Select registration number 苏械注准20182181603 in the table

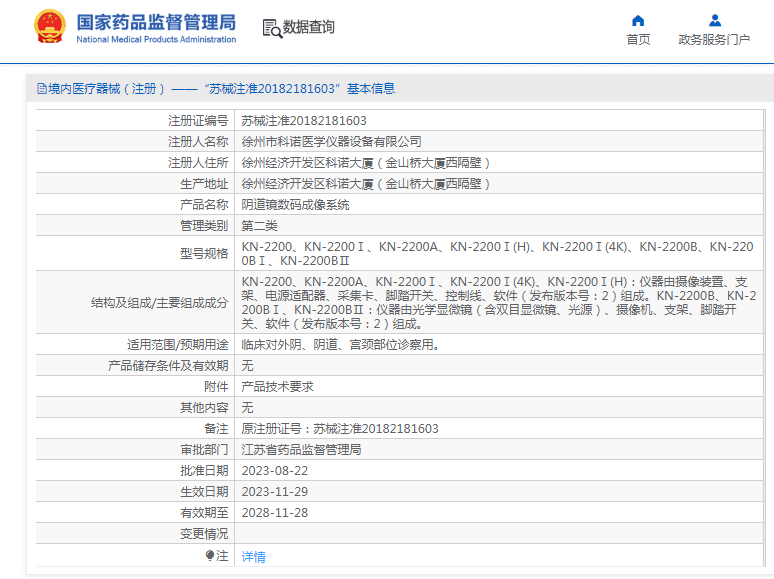pos(304,120)
